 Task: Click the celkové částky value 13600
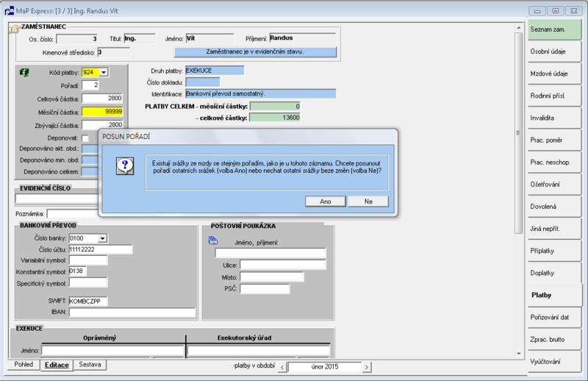click(275, 118)
